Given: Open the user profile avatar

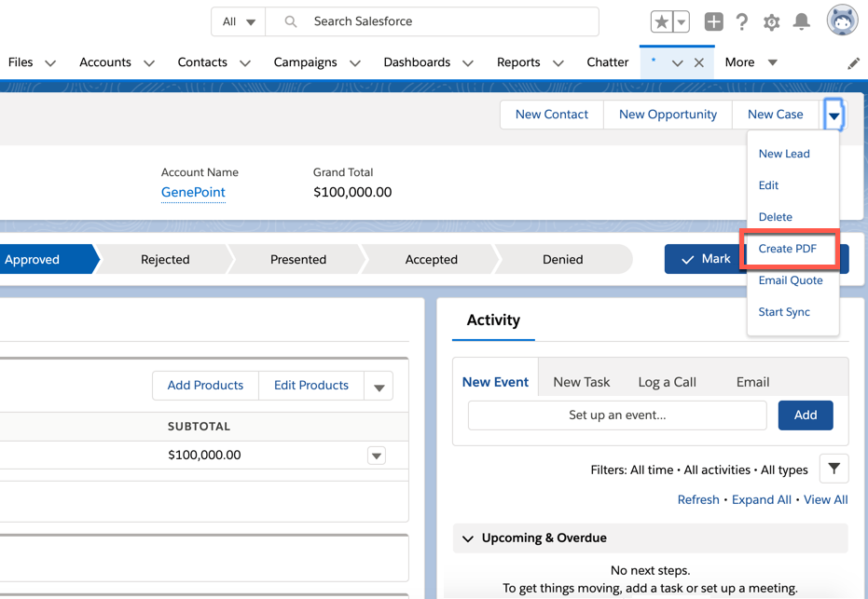Looking at the screenshot, I should coord(842,21).
